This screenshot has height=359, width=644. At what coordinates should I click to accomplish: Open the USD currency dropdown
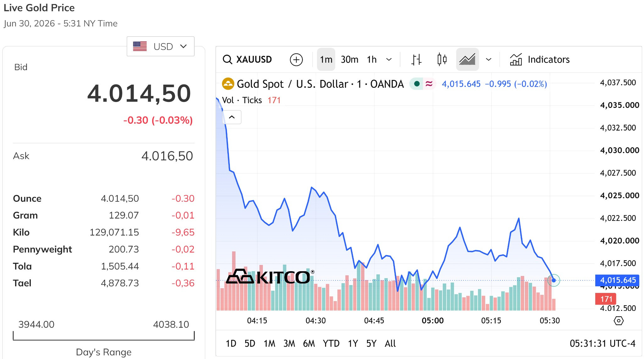pyautogui.click(x=160, y=47)
